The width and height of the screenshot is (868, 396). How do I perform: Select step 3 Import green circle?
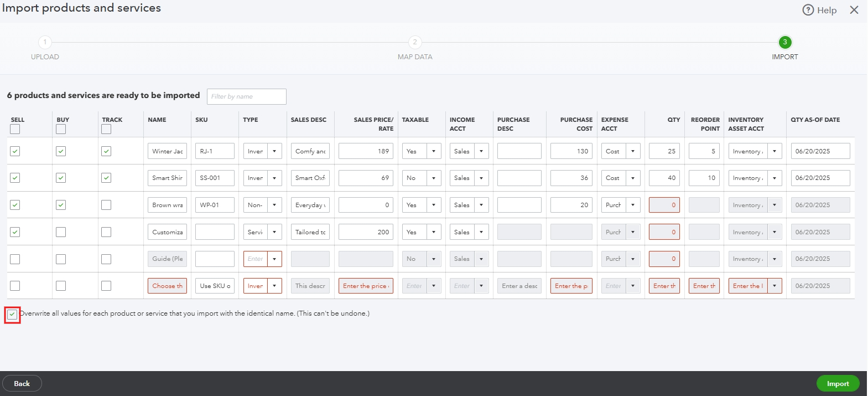[x=784, y=42]
